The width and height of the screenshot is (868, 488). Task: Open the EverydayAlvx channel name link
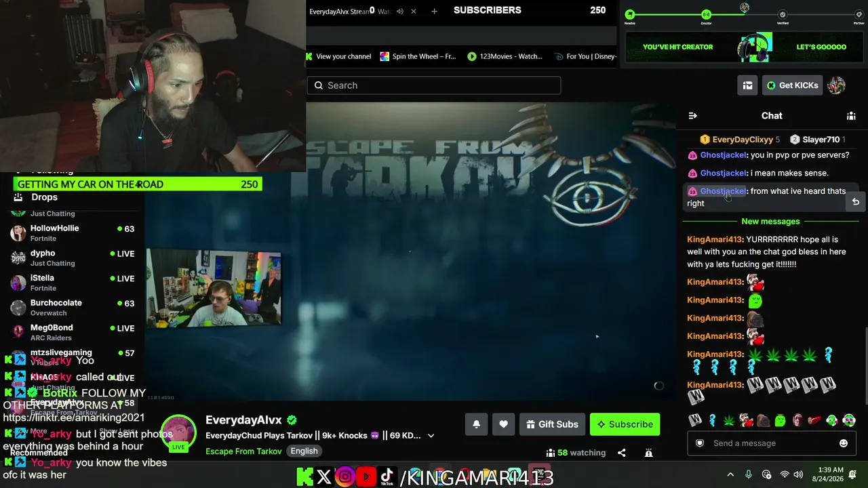click(x=243, y=420)
